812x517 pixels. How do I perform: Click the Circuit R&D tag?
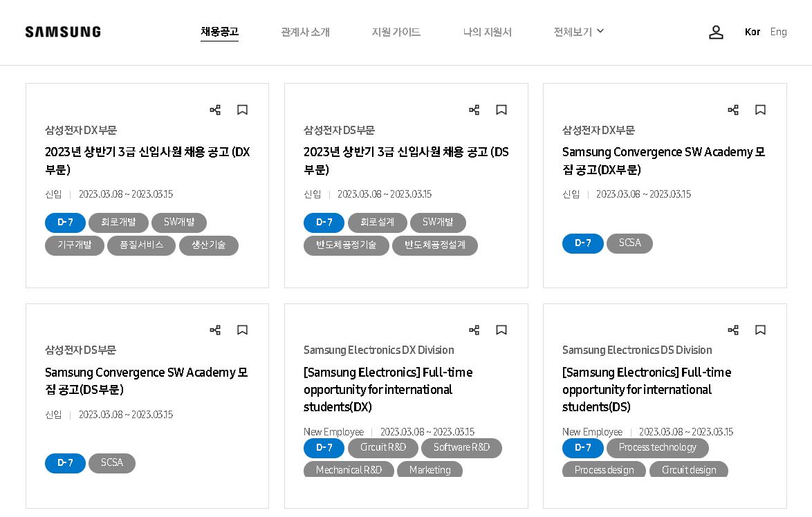383,448
